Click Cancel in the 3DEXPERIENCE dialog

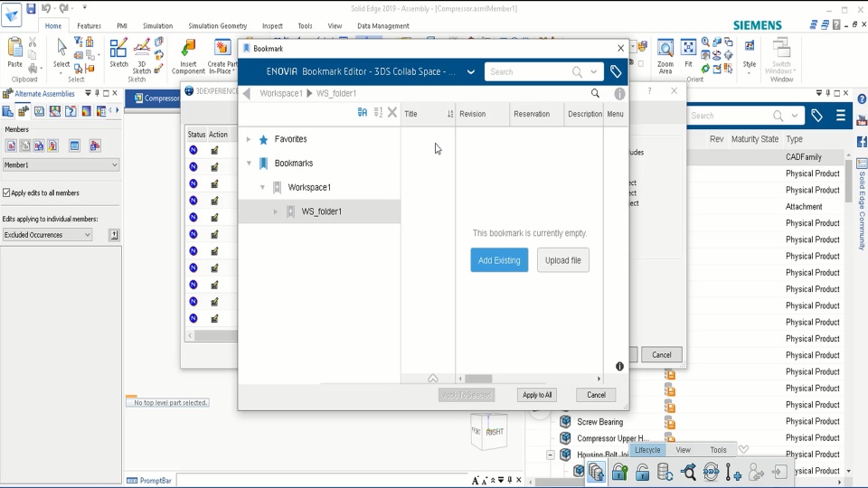(x=662, y=354)
